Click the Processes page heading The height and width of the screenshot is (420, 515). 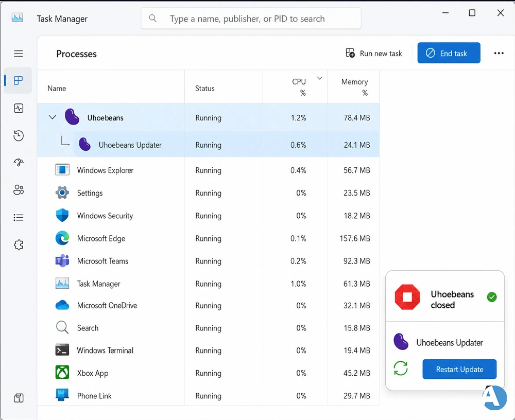point(77,54)
